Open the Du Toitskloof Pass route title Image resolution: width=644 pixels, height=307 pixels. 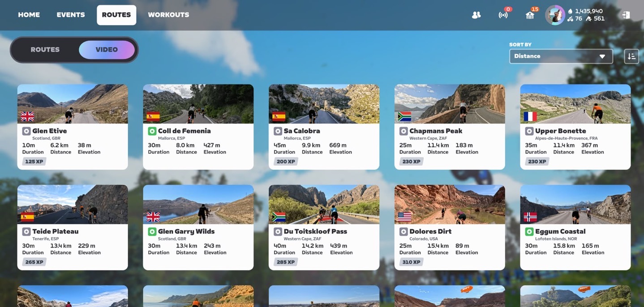click(315, 232)
